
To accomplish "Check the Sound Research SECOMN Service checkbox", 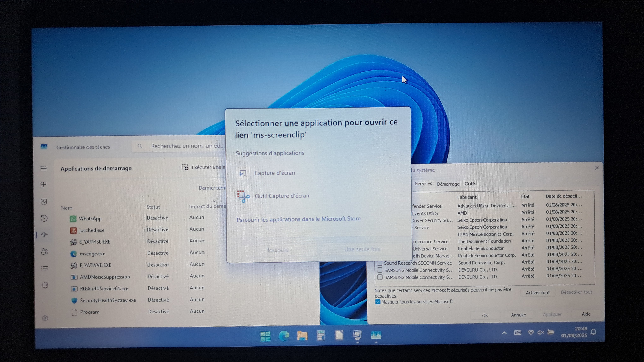I will (x=379, y=263).
